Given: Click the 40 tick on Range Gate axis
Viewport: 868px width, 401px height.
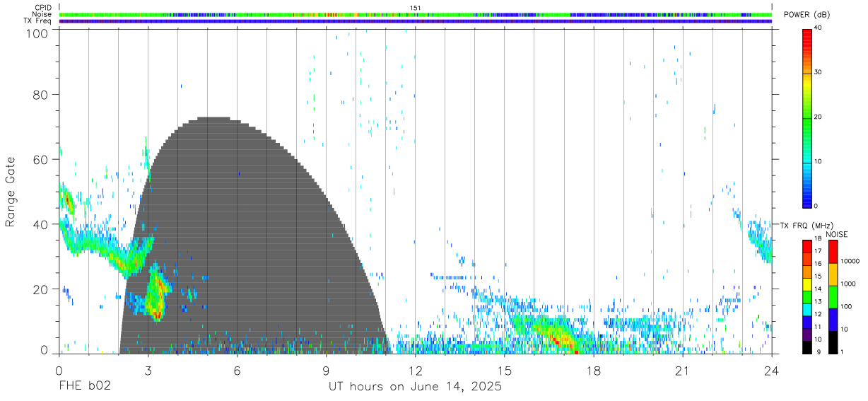Looking at the screenshot, I should click(x=41, y=224).
